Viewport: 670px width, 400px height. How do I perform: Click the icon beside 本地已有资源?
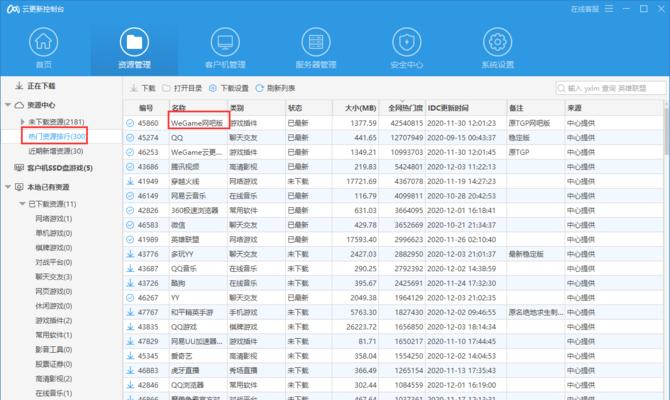(19, 187)
